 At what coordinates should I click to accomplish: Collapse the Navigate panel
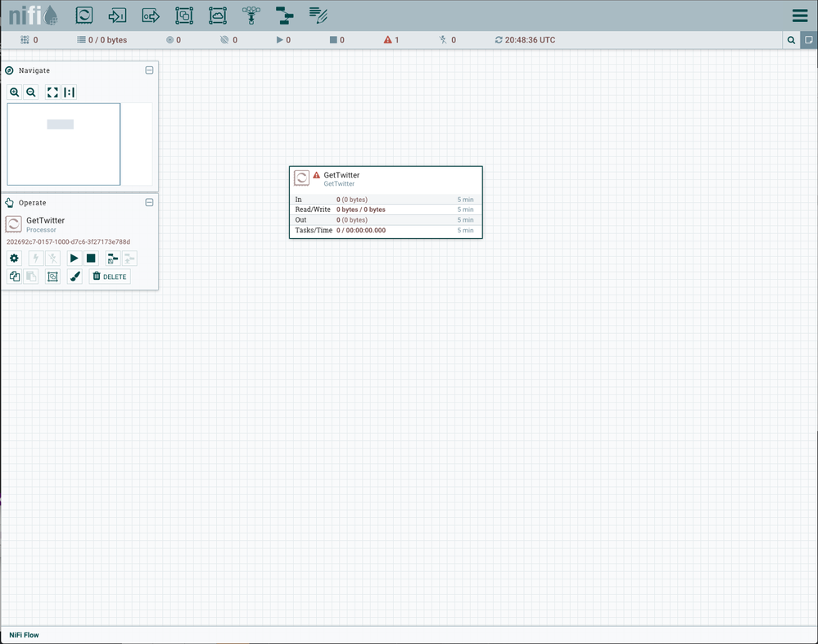tap(149, 70)
